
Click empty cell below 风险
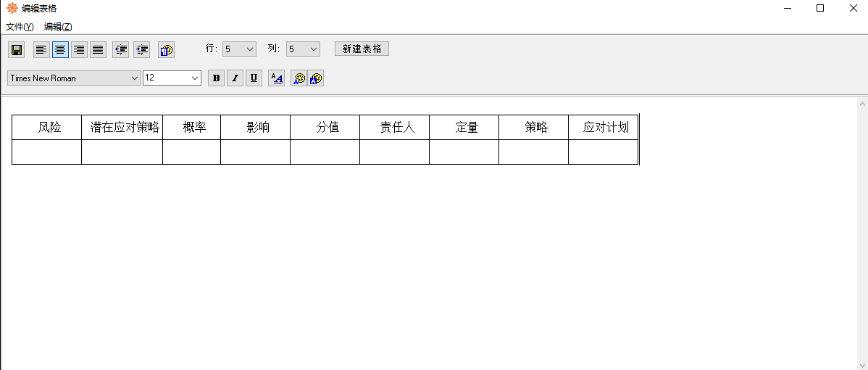point(47,152)
